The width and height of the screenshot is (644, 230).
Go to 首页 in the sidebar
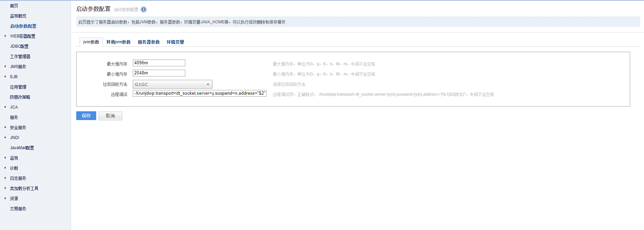14,6
